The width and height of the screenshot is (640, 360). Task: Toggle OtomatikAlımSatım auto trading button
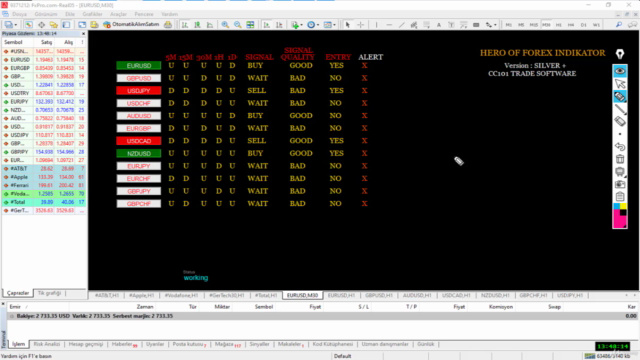tap(131, 25)
